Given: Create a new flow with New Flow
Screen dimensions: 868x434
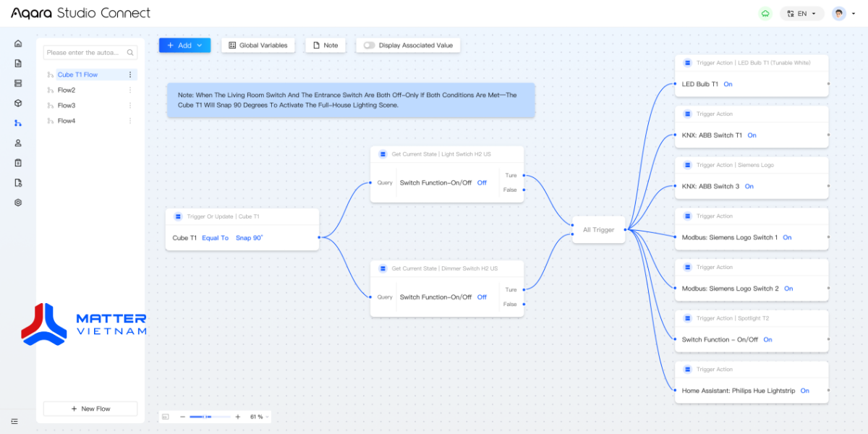Looking at the screenshot, I should coord(90,409).
